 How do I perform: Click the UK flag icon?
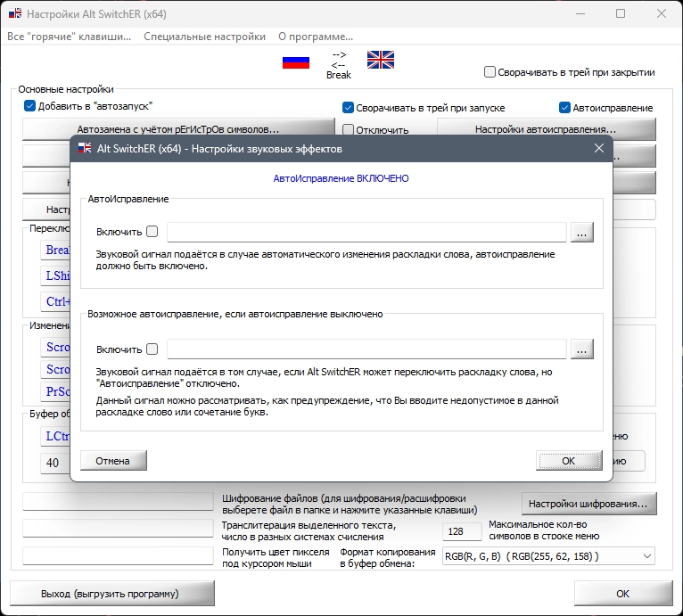coord(380,60)
